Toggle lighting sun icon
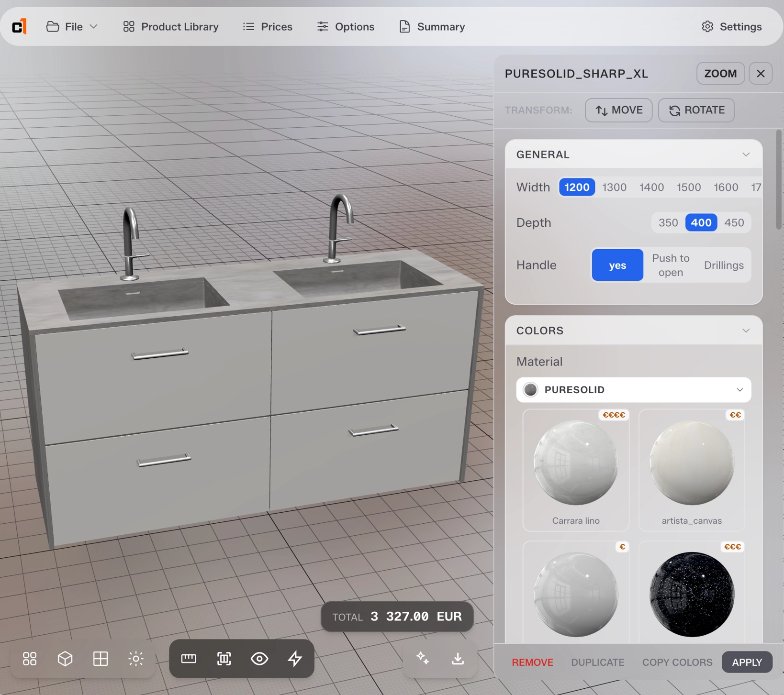This screenshot has height=695, width=784. [136, 659]
